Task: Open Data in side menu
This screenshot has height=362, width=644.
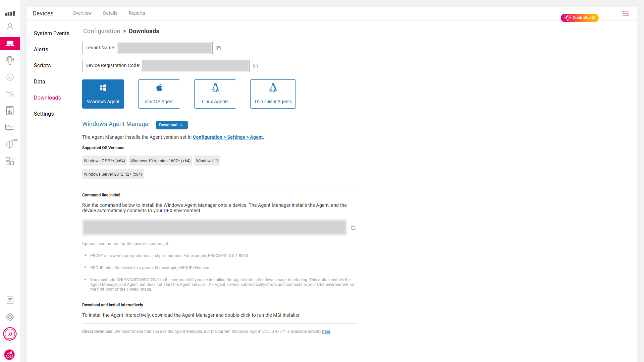Action: (x=39, y=81)
